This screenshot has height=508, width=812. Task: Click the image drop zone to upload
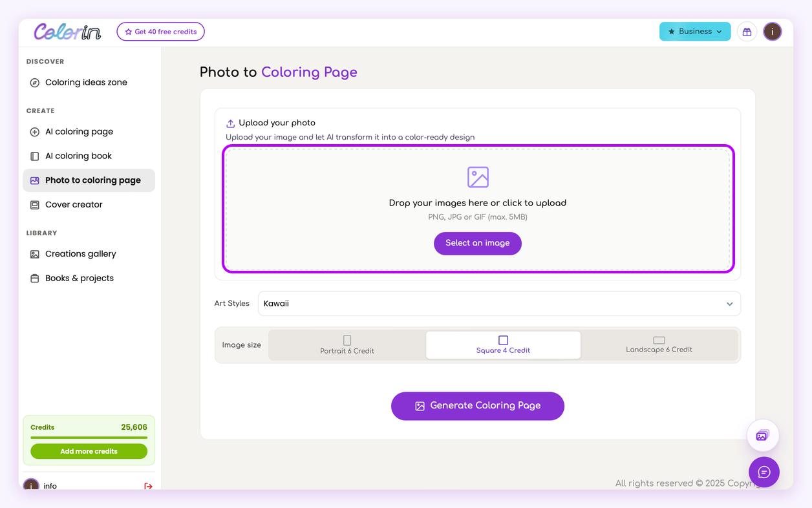click(x=478, y=209)
